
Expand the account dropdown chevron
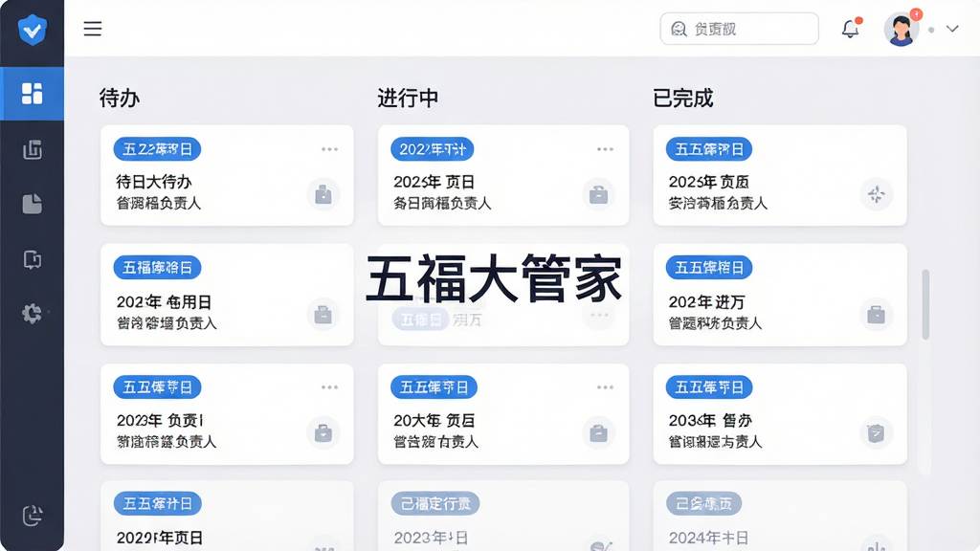click(x=952, y=29)
